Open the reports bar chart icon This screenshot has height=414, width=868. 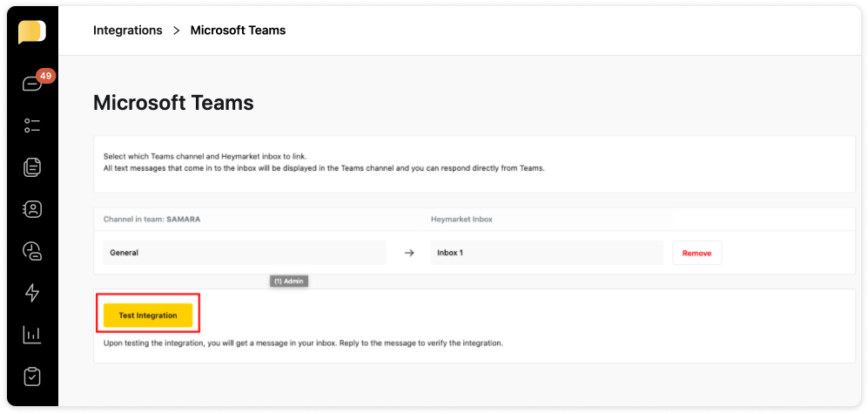pos(32,335)
